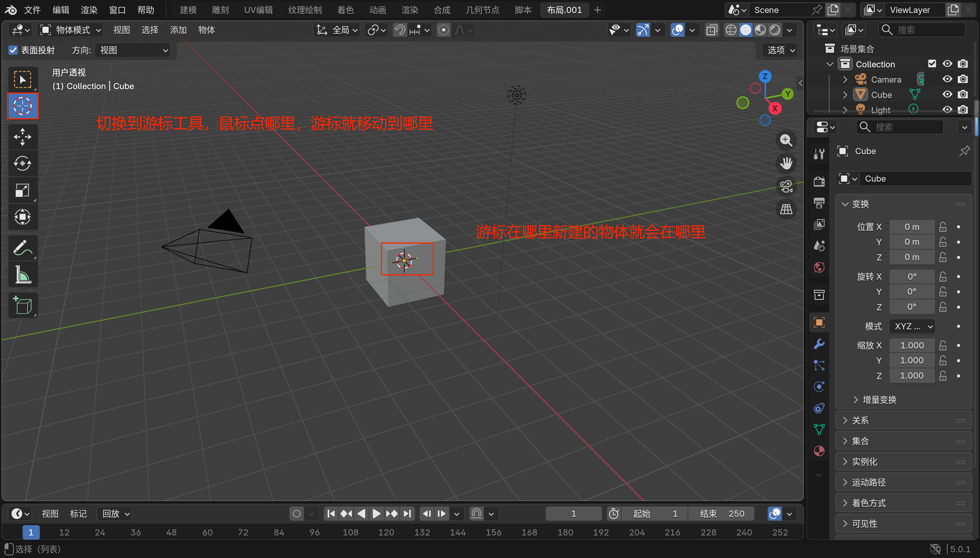Image resolution: width=980 pixels, height=558 pixels.
Task: Expand the 关系 panel
Action: pos(860,420)
